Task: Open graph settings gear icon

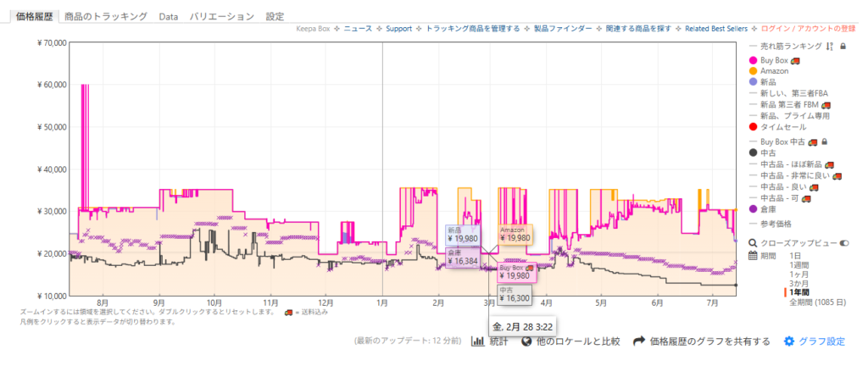Action: tap(788, 341)
